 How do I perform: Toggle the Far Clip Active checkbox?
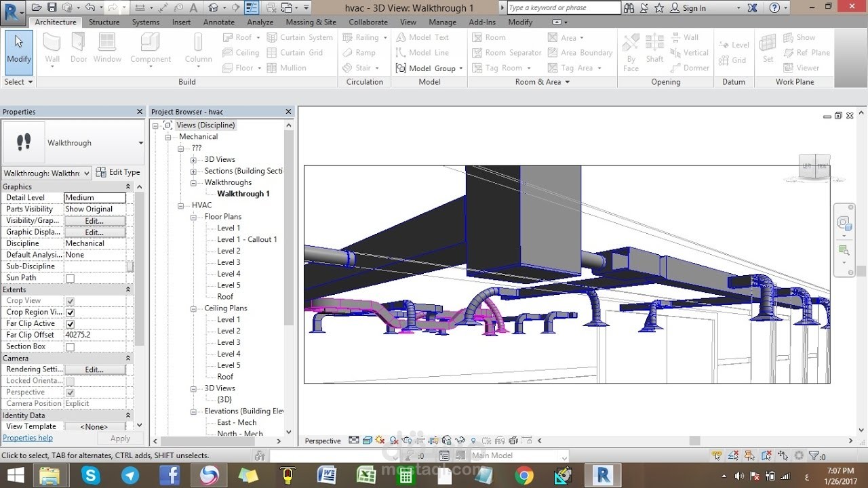(70, 324)
